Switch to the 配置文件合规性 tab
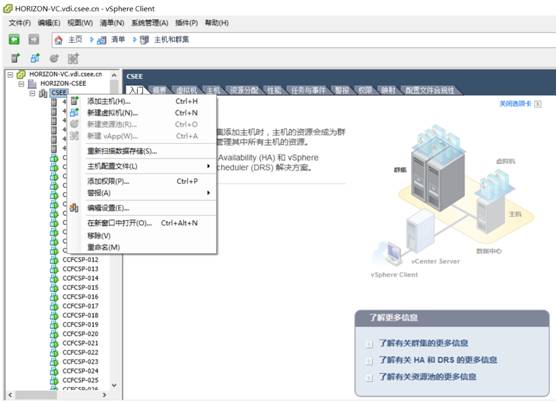This screenshot has width=558, height=403. click(430, 90)
